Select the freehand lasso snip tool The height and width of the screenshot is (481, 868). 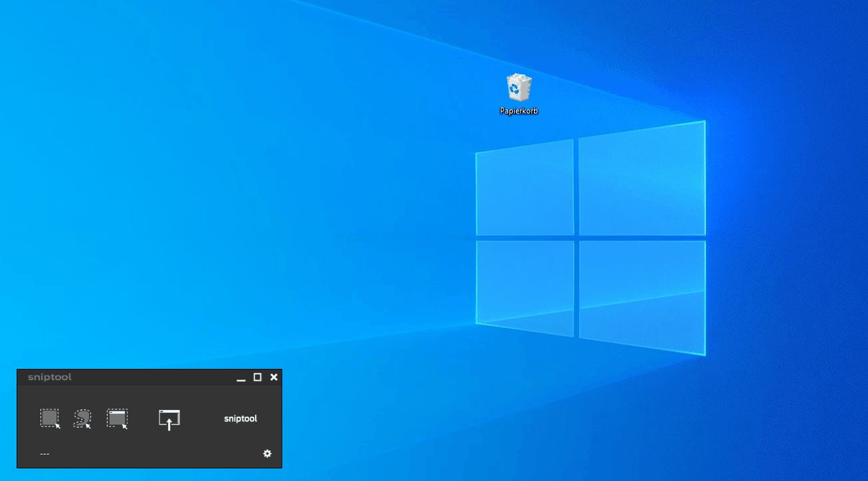tap(82, 419)
